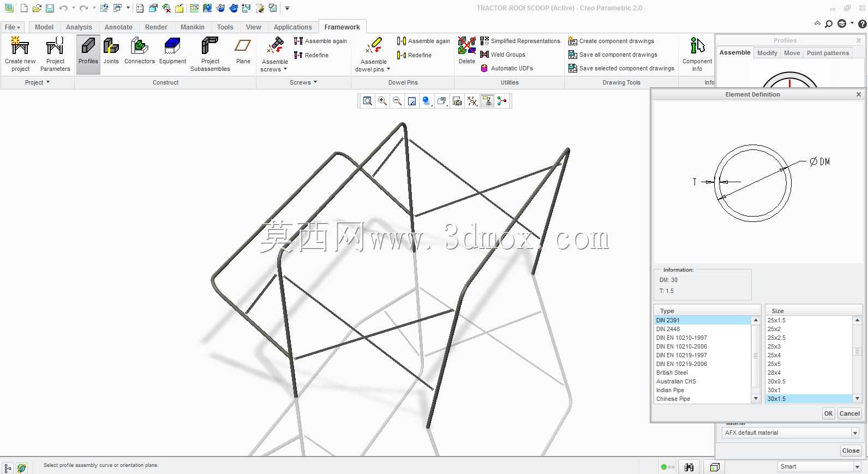Expand the Project group dropdown
Screen dimensions: 868x474
(x=37, y=82)
